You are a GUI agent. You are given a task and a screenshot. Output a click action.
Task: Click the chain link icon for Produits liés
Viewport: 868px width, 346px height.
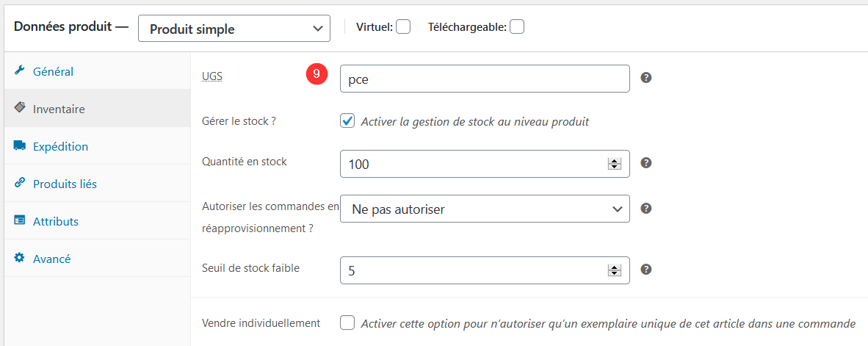[19, 183]
